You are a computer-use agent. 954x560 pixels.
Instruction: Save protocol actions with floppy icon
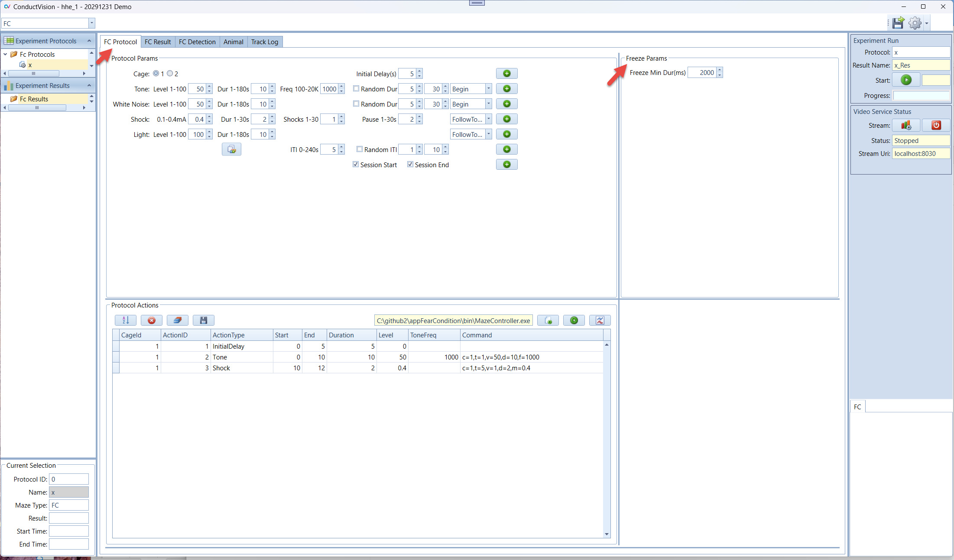tap(204, 320)
